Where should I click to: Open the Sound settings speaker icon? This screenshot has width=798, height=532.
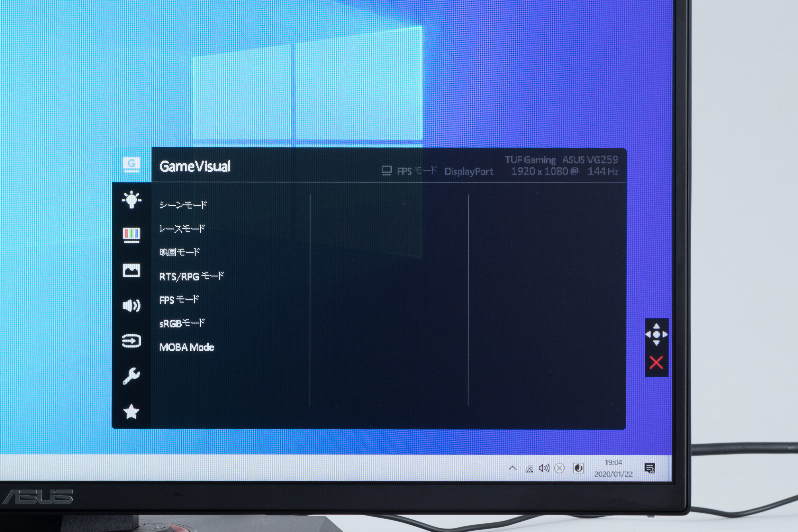131,306
